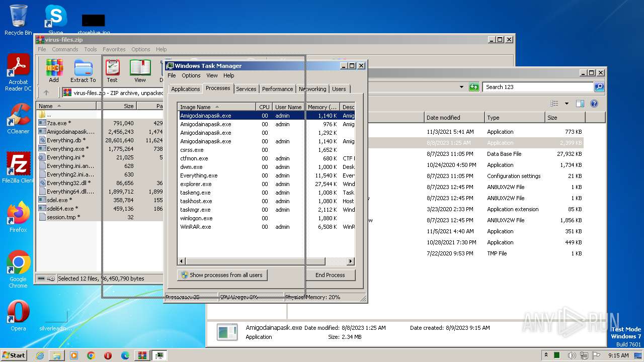Click Chrome icon in the taskbar
The image size is (644, 362).
tap(91, 355)
